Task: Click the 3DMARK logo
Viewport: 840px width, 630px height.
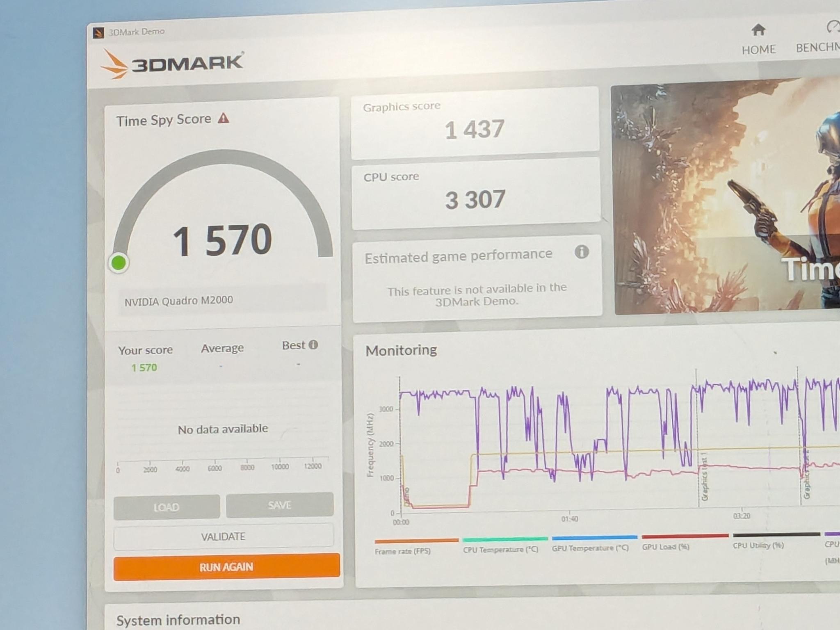Action: click(x=172, y=64)
